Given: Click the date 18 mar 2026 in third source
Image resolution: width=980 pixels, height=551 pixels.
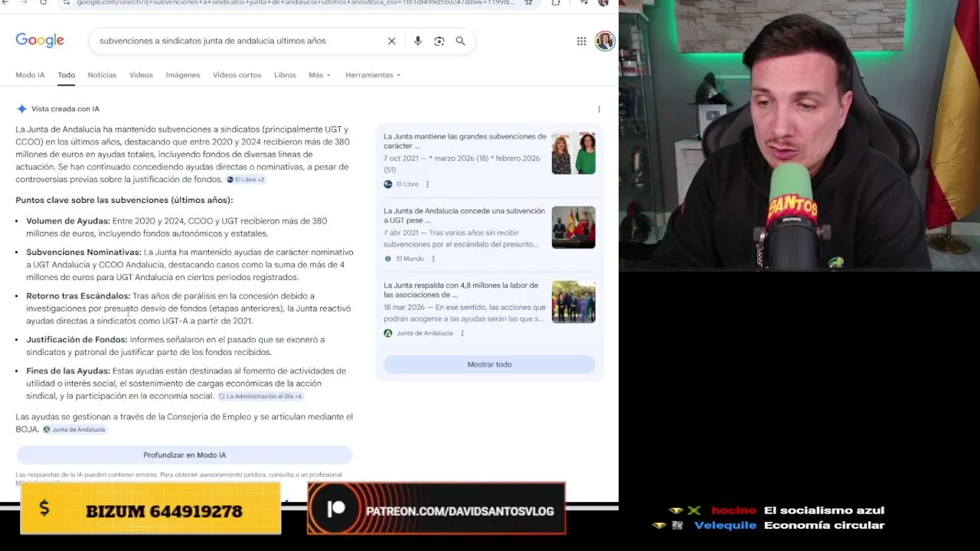Looking at the screenshot, I should [404, 307].
